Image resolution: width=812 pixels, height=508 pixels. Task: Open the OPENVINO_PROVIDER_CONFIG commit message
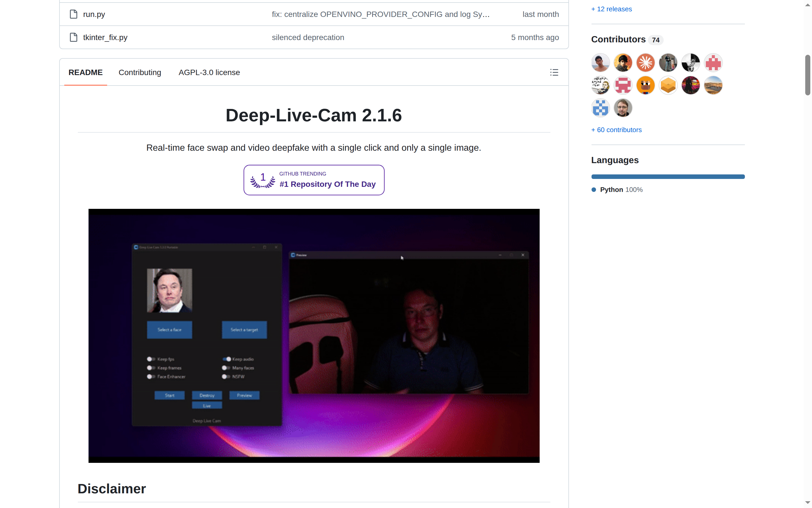tap(381, 14)
